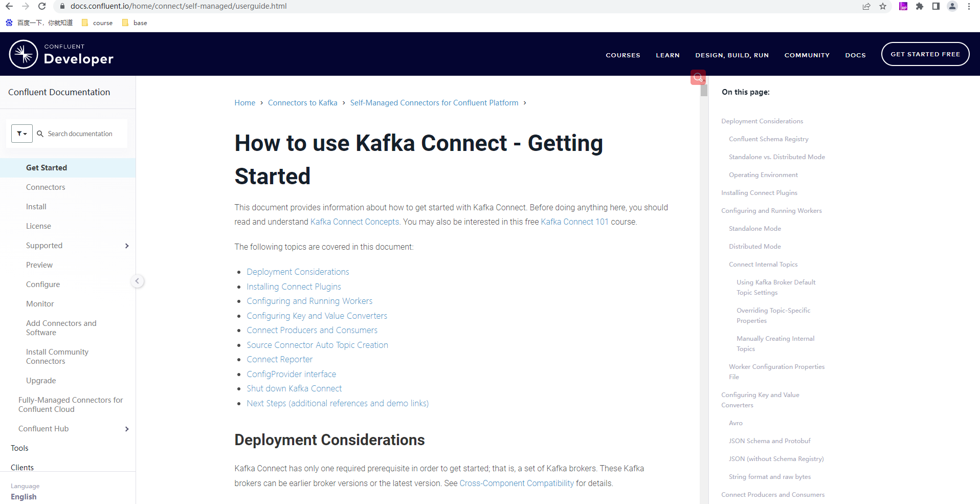980x504 pixels.
Task: Select License in the sidebar
Action: [38, 226]
